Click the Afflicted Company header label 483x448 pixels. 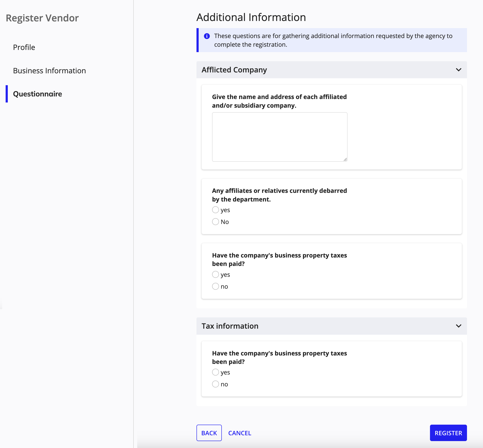pyautogui.click(x=234, y=70)
